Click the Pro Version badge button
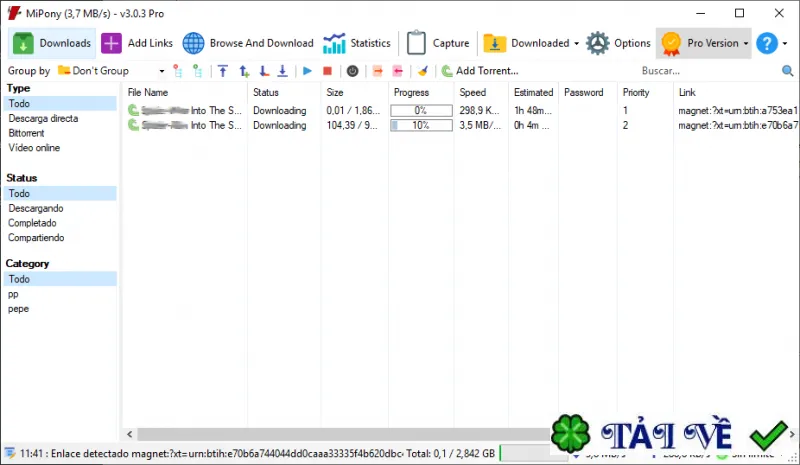The height and width of the screenshot is (465, 800). [699, 43]
